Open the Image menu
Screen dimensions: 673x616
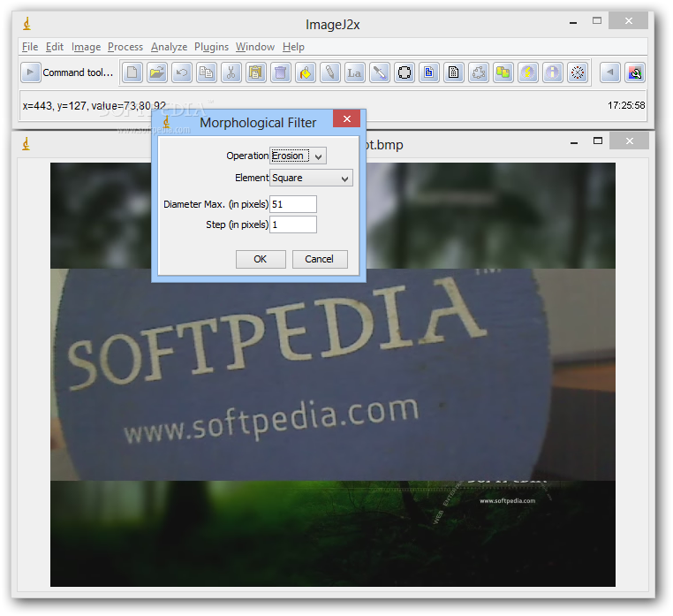(86, 47)
